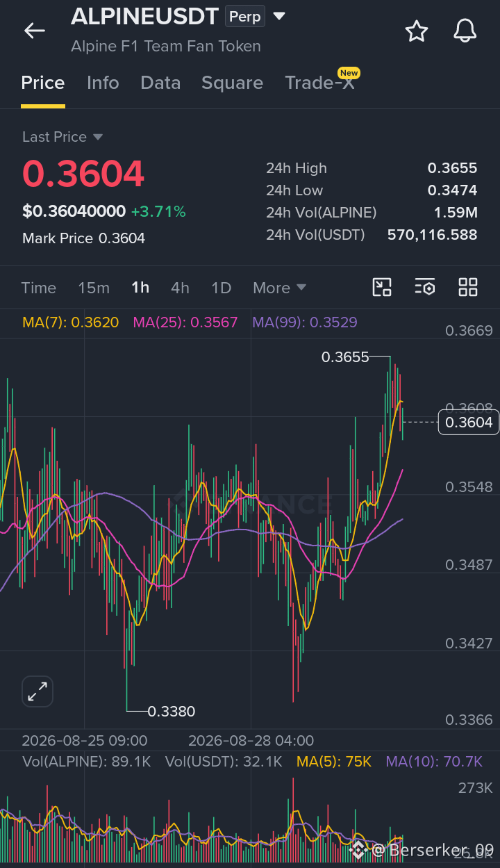This screenshot has height=868, width=500.
Task: Open Last Price type dropdown
Action: click(x=62, y=137)
